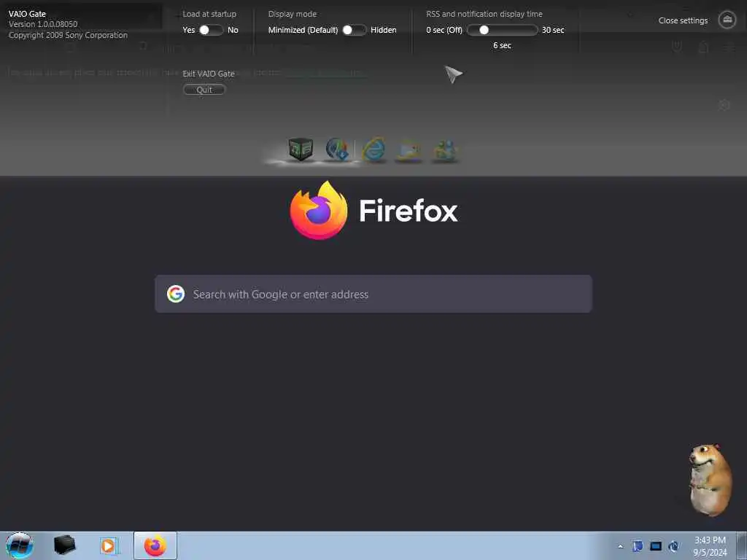Screen dimensions: 747x560
Task: Click the blue flag tray icon
Action: [x=638, y=546]
